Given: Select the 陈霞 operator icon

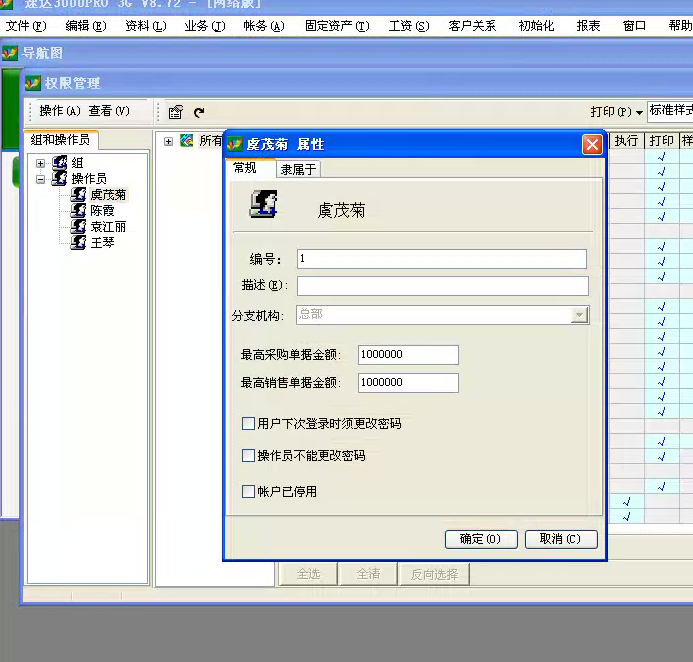Looking at the screenshot, I should click(x=79, y=211).
